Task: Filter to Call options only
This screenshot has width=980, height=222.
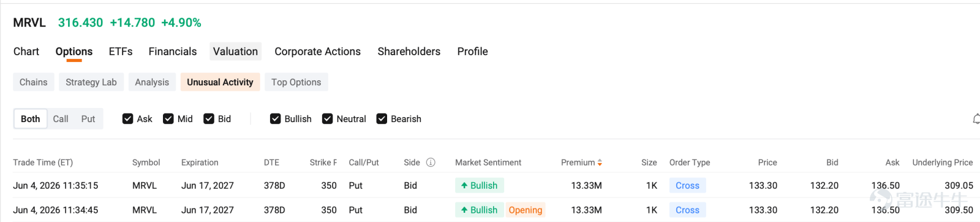Action: 61,119
